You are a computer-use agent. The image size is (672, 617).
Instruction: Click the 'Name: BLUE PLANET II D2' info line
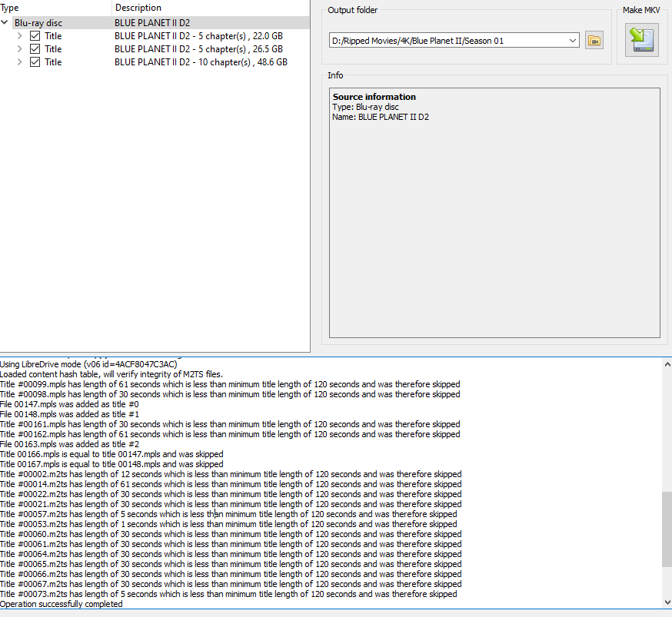coord(381,117)
